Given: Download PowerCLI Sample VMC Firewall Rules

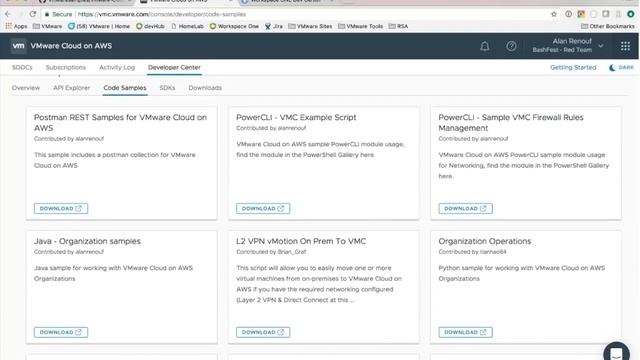Looking at the screenshot, I should coord(465,208).
